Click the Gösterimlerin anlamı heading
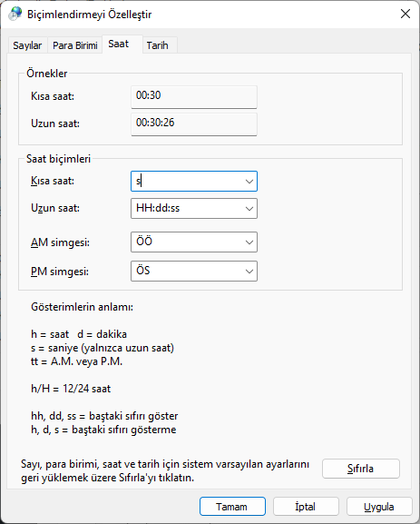The height and width of the screenshot is (524, 420). (83, 307)
